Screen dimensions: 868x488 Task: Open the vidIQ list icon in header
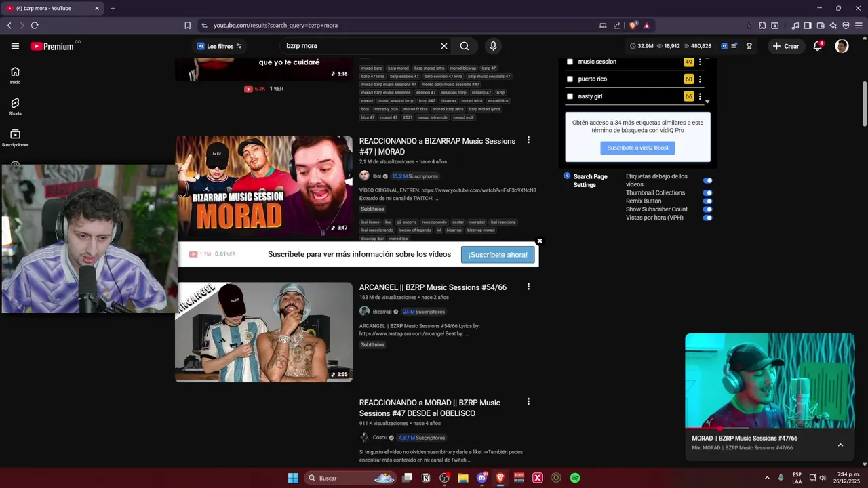[x=734, y=46]
